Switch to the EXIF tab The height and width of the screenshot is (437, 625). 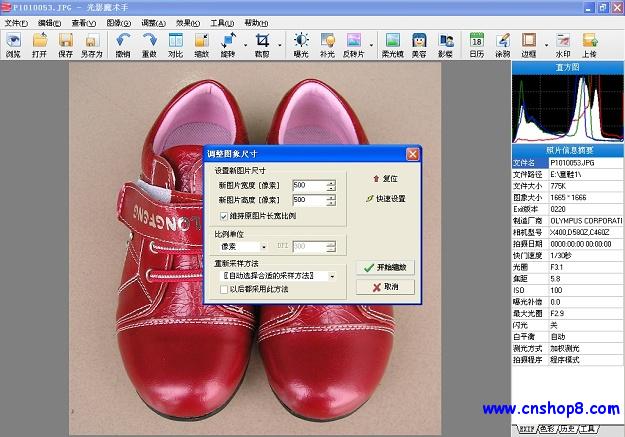tap(526, 429)
